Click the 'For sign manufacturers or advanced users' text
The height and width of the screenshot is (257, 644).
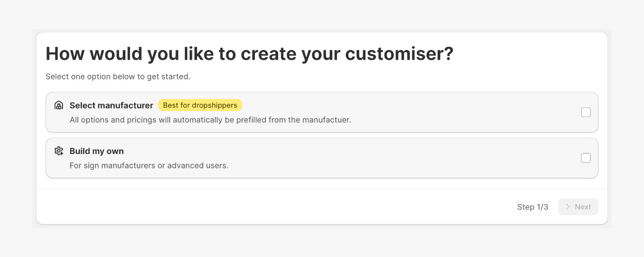click(149, 166)
